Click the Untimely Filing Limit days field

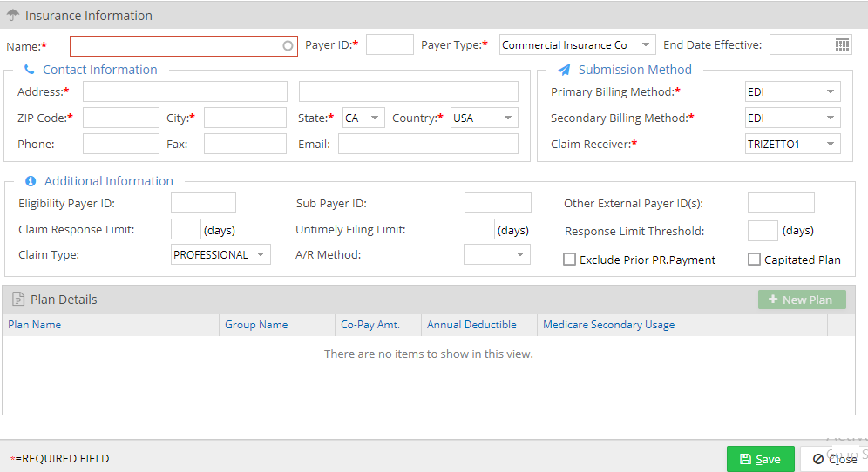tap(479, 229)
